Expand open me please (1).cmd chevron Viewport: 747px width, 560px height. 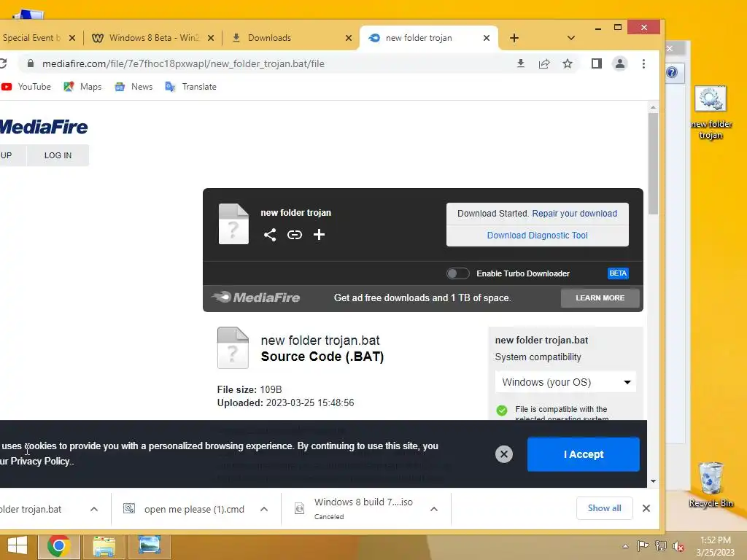point(264,509)
